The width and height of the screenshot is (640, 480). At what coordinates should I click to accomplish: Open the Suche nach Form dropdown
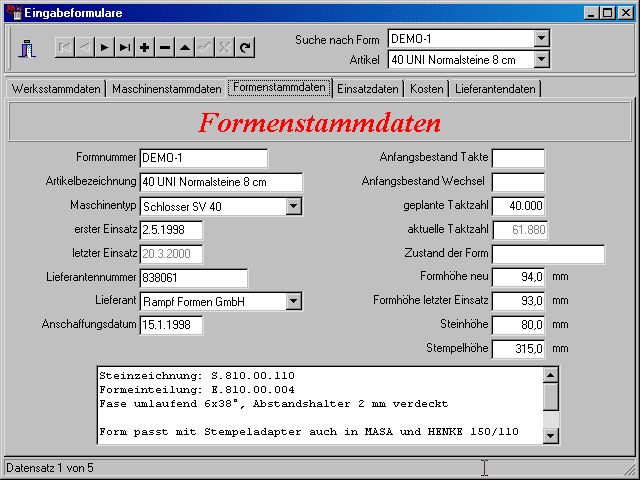pos(541,38)
